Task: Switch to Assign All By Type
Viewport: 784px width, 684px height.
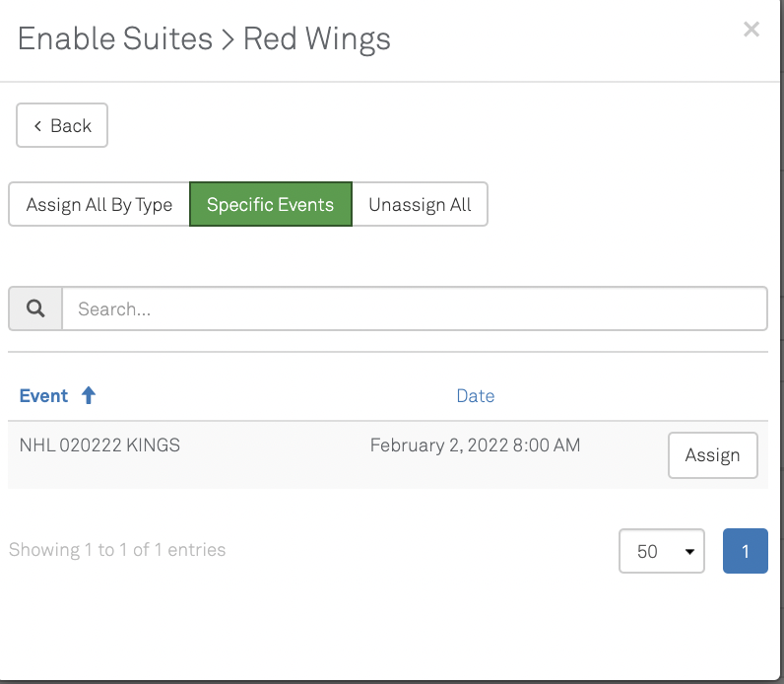Action: (98, 205)
